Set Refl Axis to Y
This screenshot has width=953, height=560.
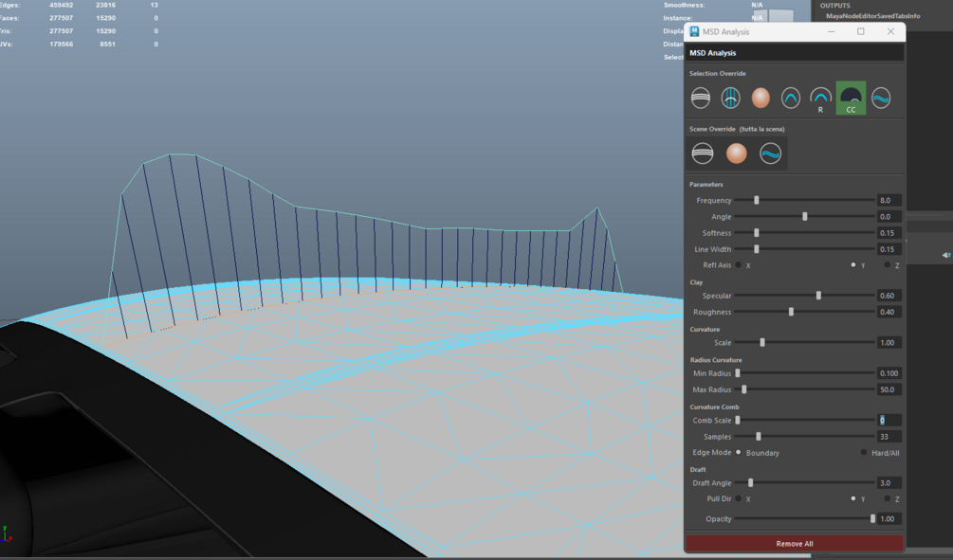[x=853, y=264]
